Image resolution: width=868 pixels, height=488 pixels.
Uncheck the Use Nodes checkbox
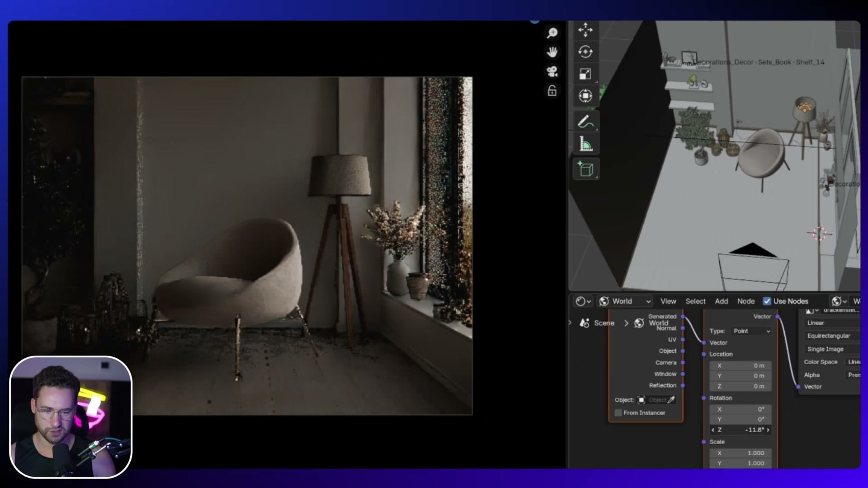(767, 301)
